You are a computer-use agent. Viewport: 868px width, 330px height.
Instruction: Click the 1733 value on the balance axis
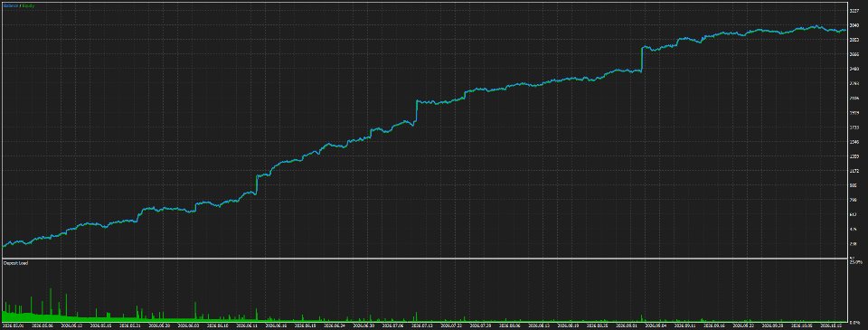coord(854,127)
